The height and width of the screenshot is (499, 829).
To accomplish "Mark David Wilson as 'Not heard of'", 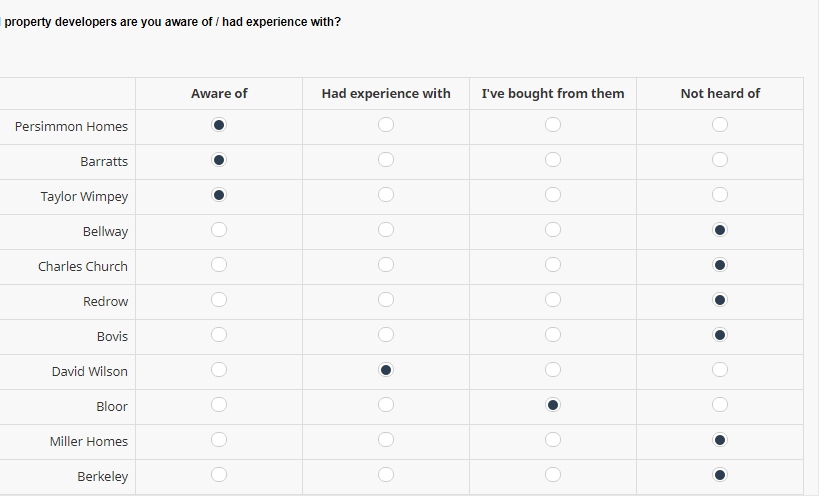I will click(719, 370).
